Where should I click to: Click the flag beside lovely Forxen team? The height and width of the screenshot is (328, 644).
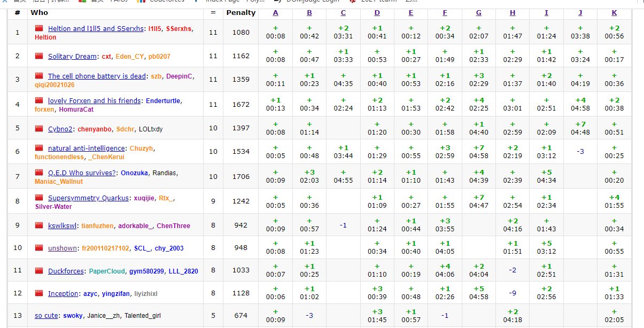click(39, 100)
